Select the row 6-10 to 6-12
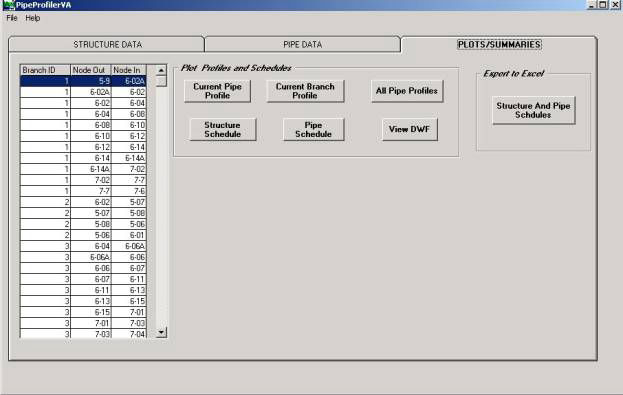623x395 pixels. coord(83,136)
